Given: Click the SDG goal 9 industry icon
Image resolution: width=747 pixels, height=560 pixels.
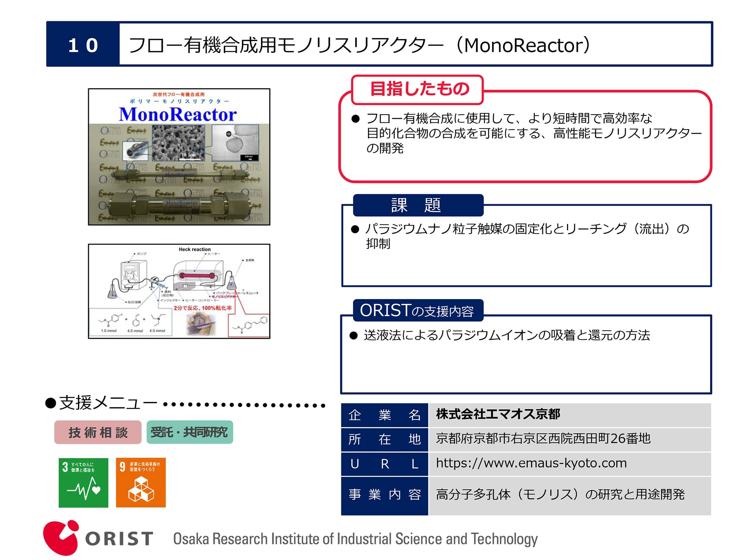Looking at the screenshot, I should coord(141,482).
